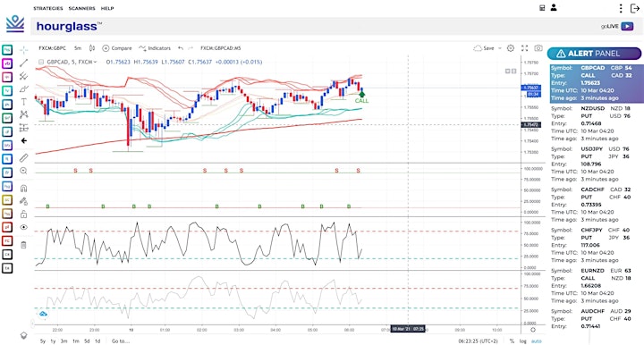The width and height of the screenshot is (644, 345).
Task: Toggle fullscreen chart mode
Action: 524,48
